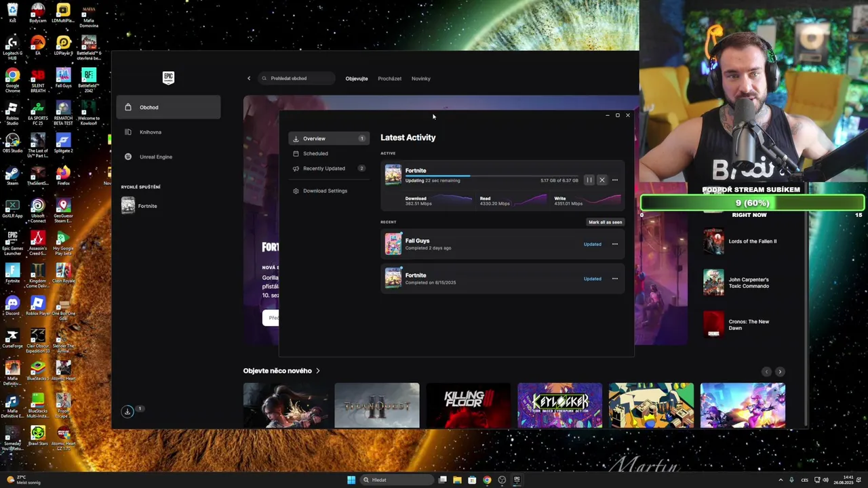Open the Recycle Bin (Koš) desktop icon
Image resolution: width=868 pixels, height=488 pixels.
[x=12, y=13]
